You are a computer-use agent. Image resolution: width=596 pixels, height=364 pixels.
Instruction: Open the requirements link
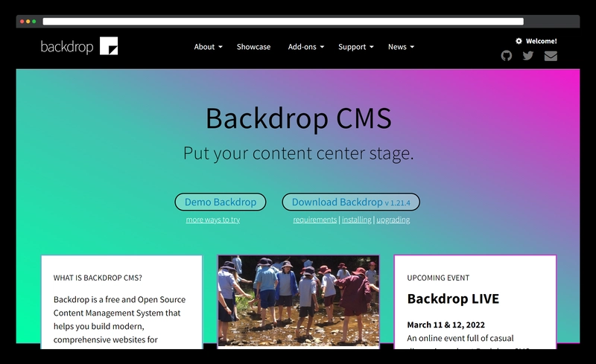pos(314,220)
